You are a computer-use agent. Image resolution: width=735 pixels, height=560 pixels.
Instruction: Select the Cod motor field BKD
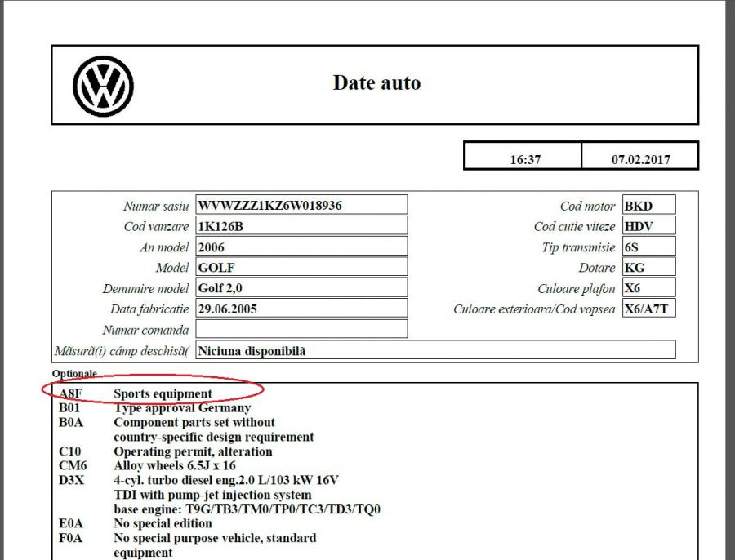point(648,205)
